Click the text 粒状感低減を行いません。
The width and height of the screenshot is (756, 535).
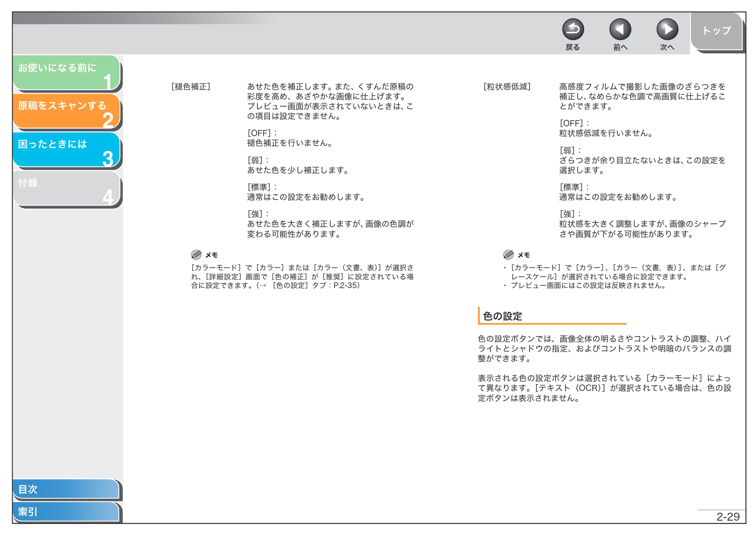tap(606, 133)
